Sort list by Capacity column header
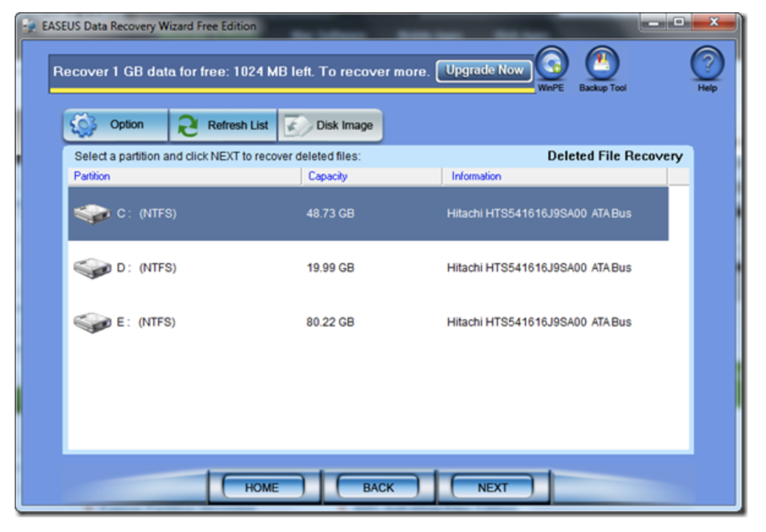This screenshot has height=532, width=766. (x=327, y=176)
